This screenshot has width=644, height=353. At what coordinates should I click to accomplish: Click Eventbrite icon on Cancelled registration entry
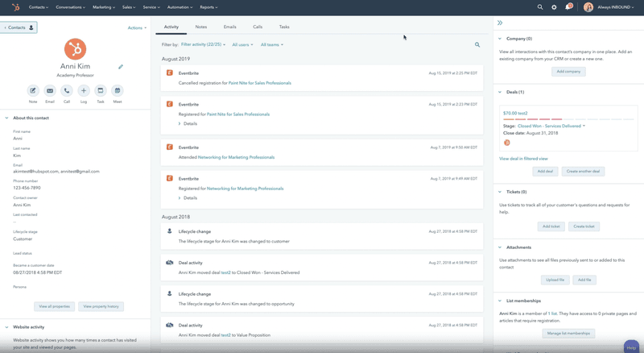point(170,73)
